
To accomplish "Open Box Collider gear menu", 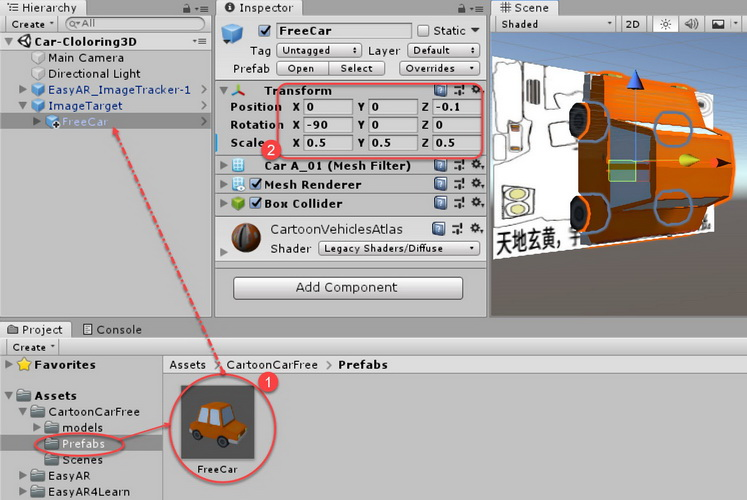I will point(477,203).
